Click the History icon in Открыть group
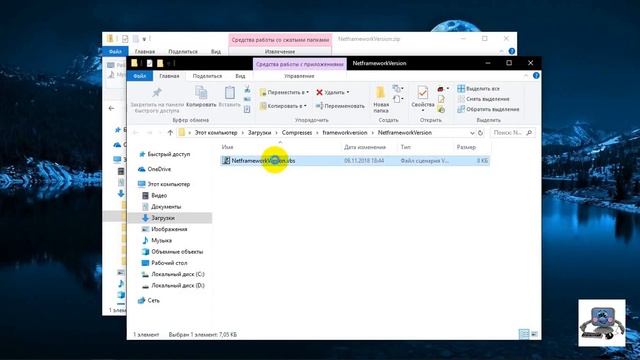640x360 pixels. tap(441, 109)
